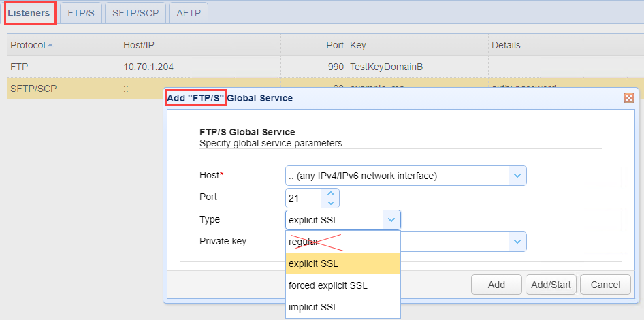This screenshot has height=320, width=644.
Task: Close the Add FTP/S Global Service dialog
Action: tap(629, 98)
